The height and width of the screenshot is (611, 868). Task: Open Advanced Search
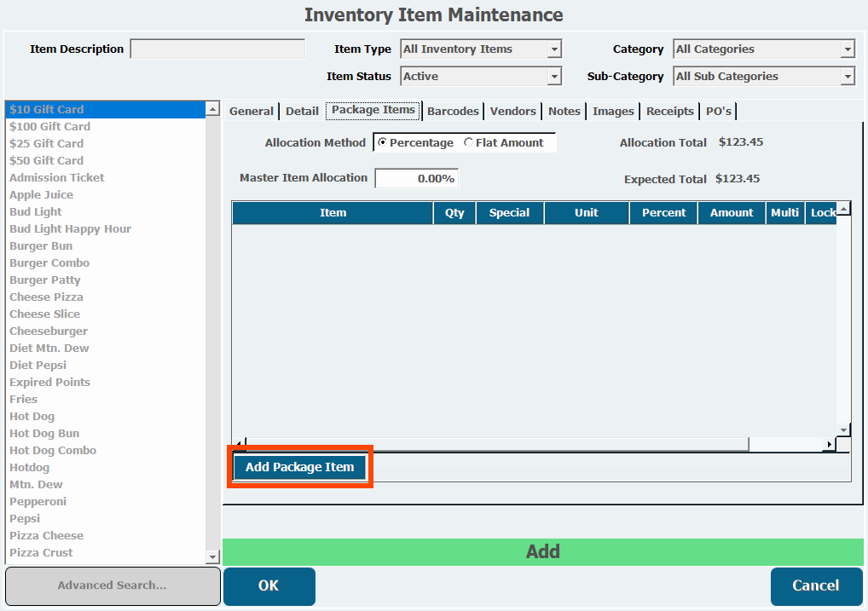(112, 585)
